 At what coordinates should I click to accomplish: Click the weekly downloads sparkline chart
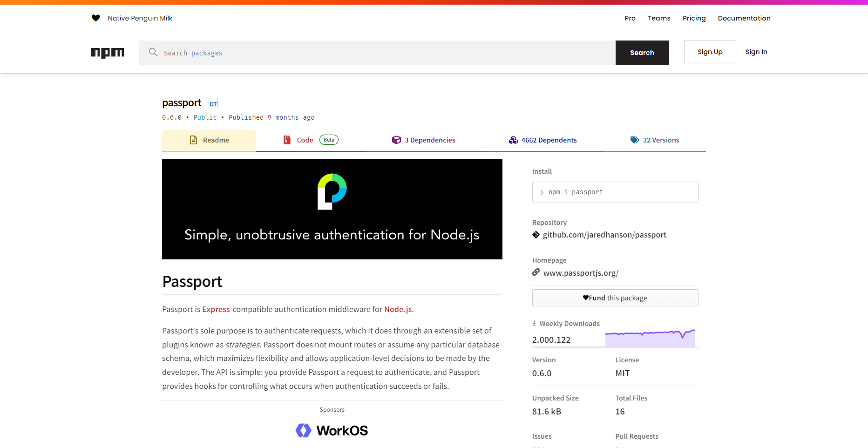tap(650, 338)
